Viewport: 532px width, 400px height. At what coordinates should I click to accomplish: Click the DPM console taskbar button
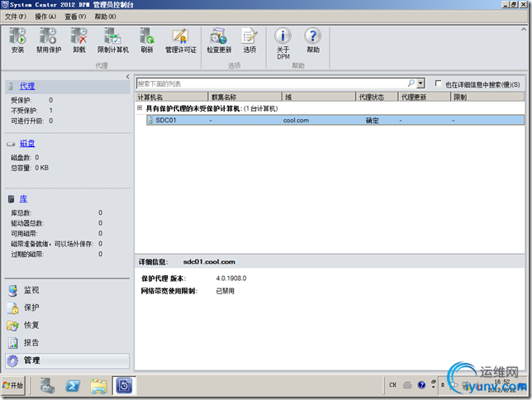124,386
